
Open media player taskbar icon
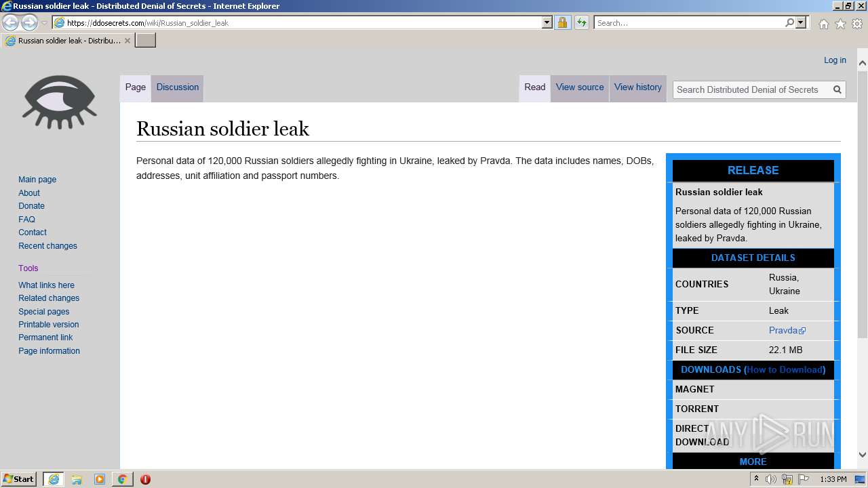point(100,479)
